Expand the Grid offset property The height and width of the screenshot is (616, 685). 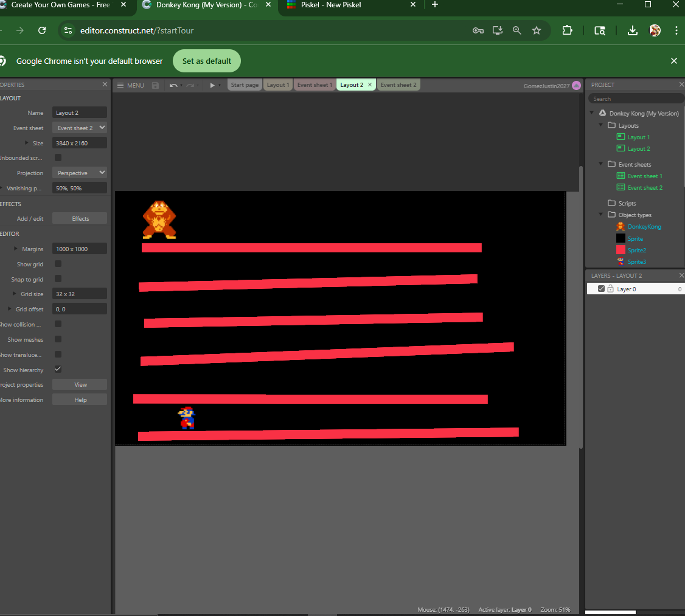tap(9, 309)
